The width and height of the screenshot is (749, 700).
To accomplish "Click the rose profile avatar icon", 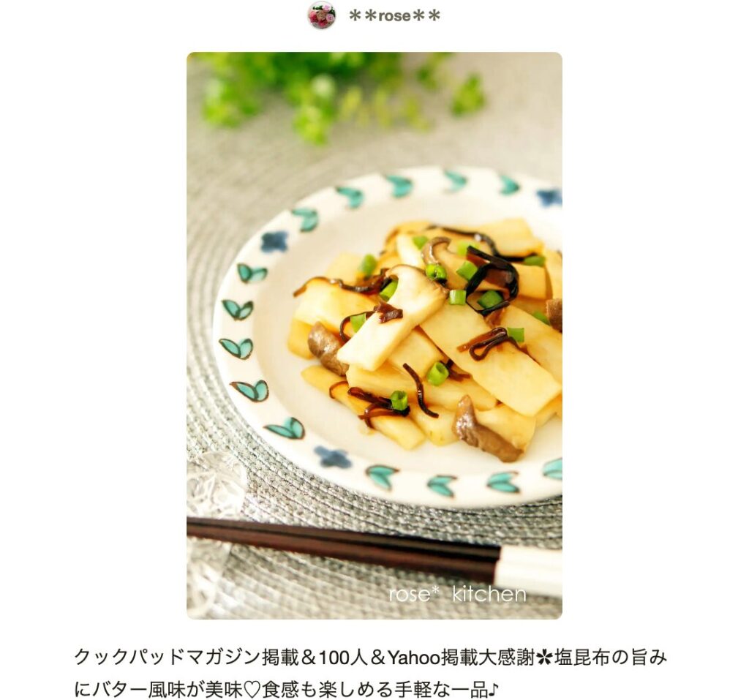I will [x=322, y=15].
